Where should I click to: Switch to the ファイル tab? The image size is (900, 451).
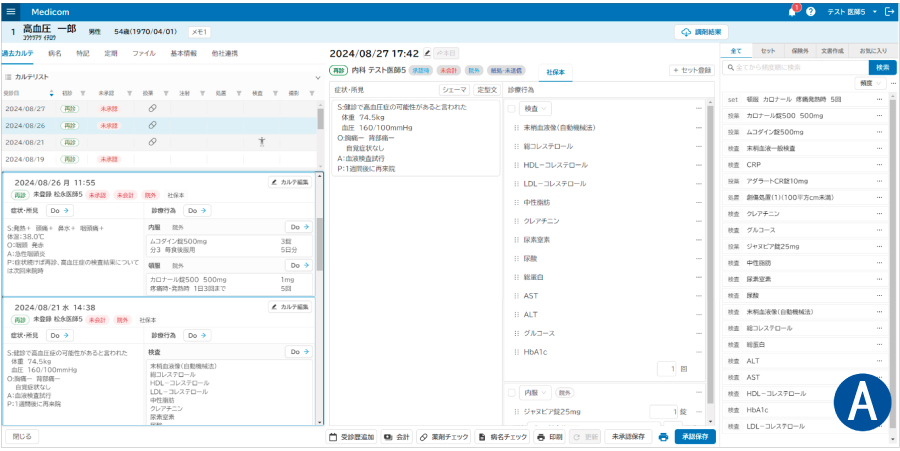[143, 53]
